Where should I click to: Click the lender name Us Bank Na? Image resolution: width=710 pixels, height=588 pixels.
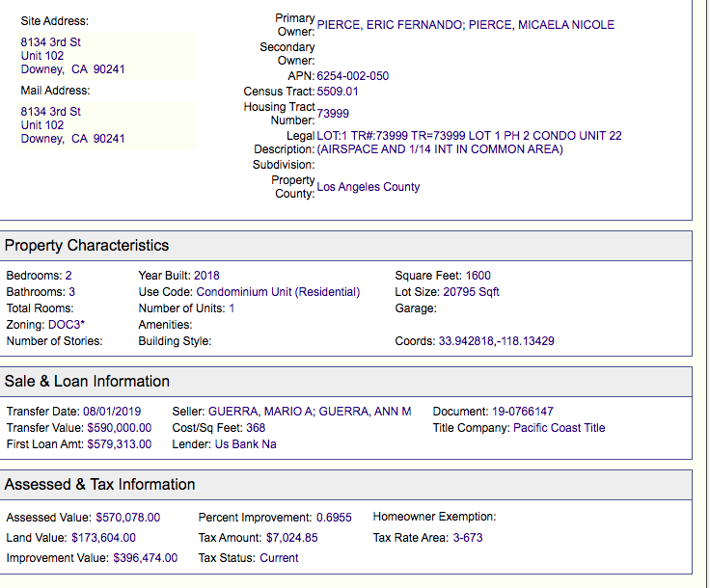(x=245, y=444)
